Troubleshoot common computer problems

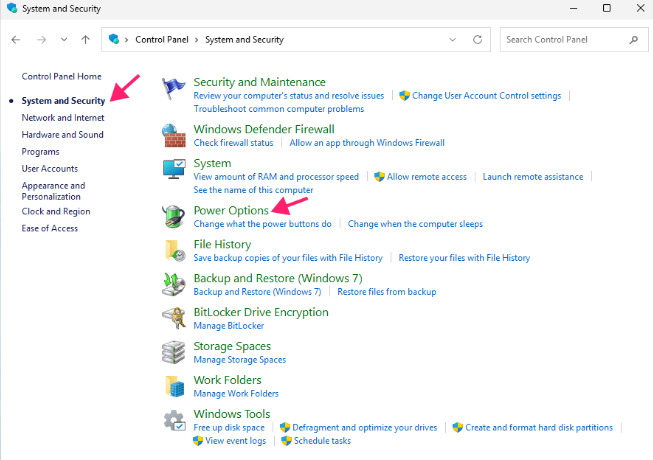278,109
